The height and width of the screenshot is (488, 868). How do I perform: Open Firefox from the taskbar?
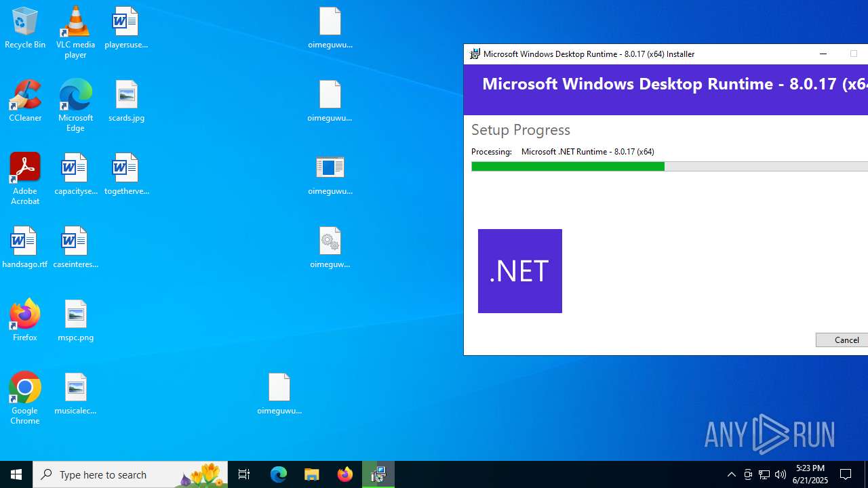(345, 474)
